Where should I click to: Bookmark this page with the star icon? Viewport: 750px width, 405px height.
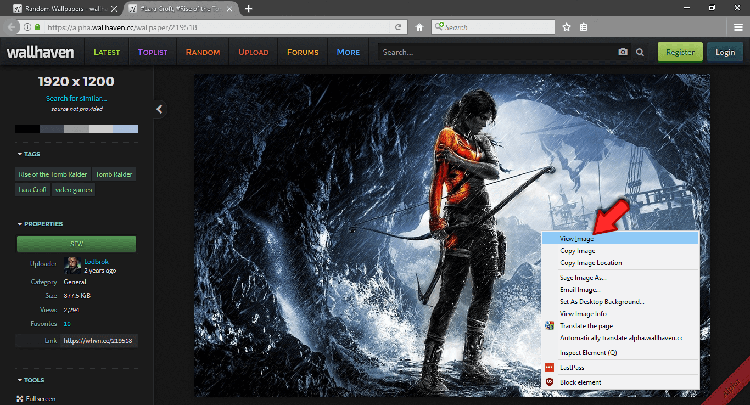(x=566, y=27)
